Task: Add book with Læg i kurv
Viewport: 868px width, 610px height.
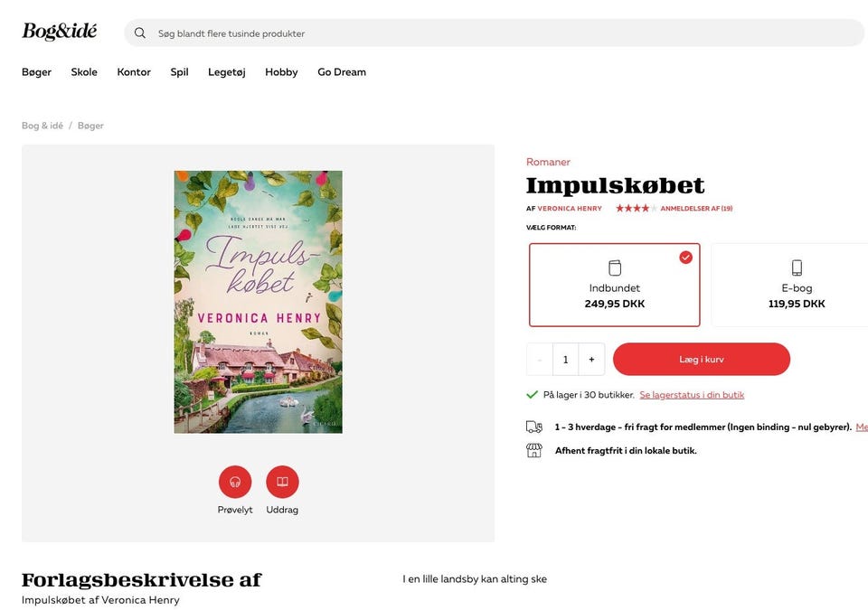Action: 702,360
